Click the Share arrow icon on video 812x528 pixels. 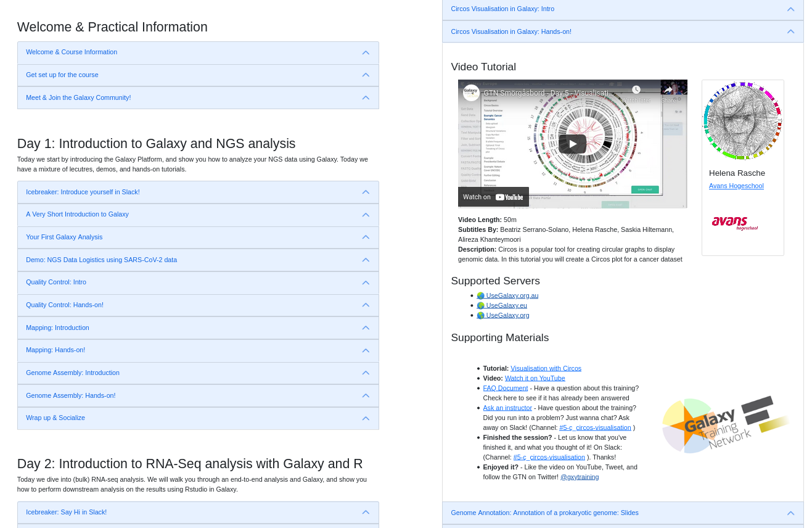pos(668,90)
